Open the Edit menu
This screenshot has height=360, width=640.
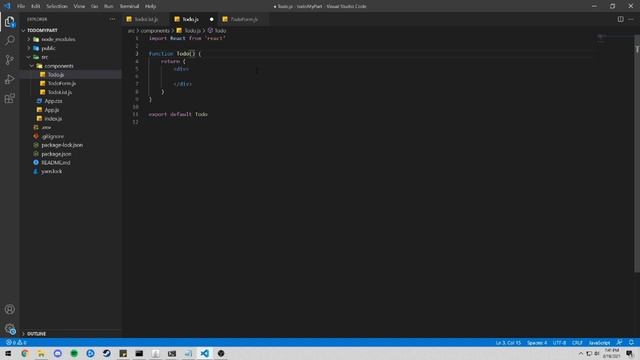click(x=36, y=6)
